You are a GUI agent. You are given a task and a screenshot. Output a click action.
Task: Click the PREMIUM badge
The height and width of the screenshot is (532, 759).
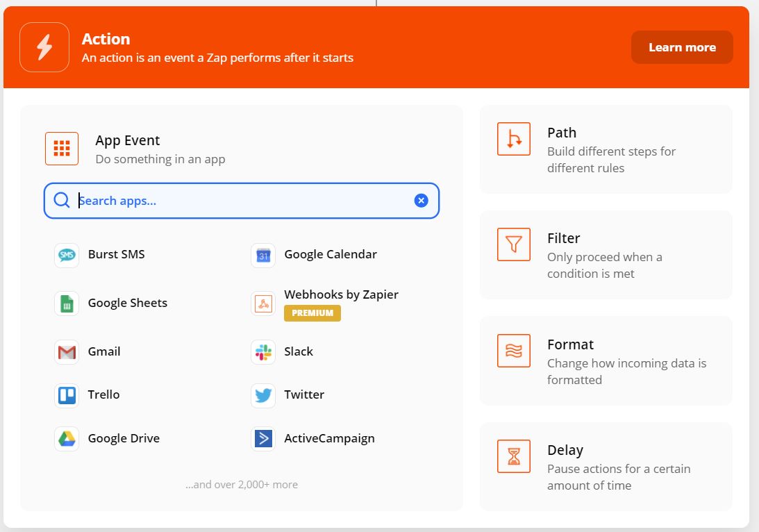[x=312, y=313]
